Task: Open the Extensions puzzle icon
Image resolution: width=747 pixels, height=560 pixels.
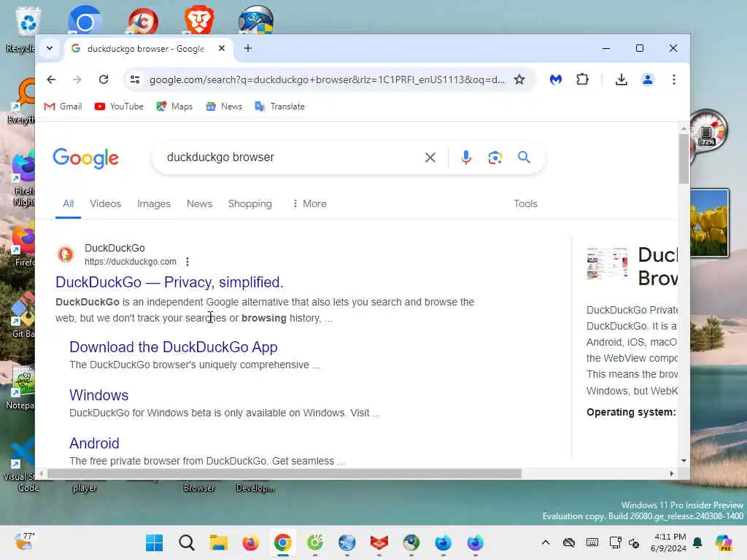Action: click(582, 79)
